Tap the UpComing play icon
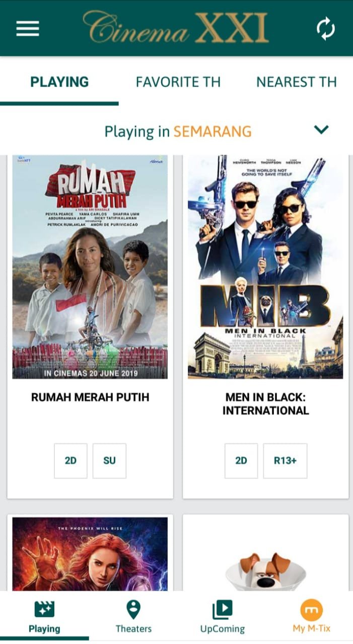This screenshot has width=353, height=644. click(222, 610)
